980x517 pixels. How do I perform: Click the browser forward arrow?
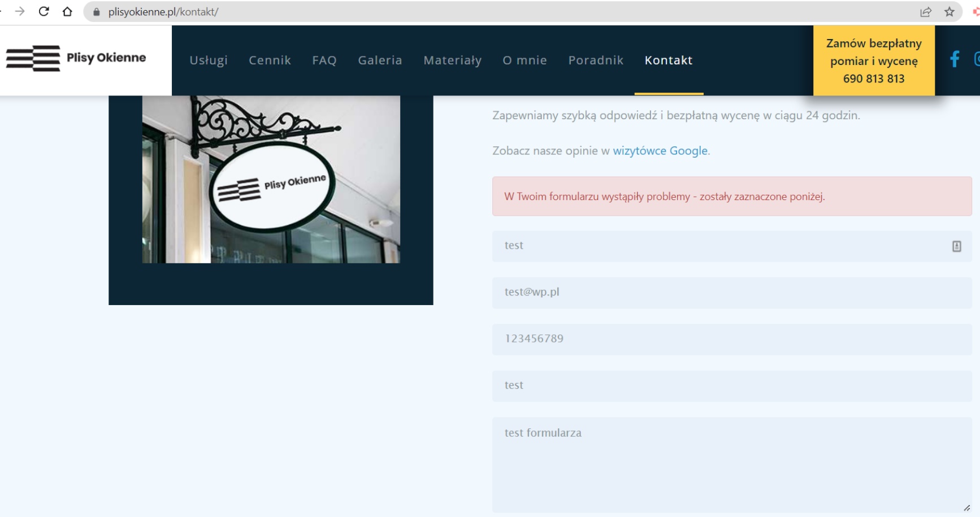[20, 11]
